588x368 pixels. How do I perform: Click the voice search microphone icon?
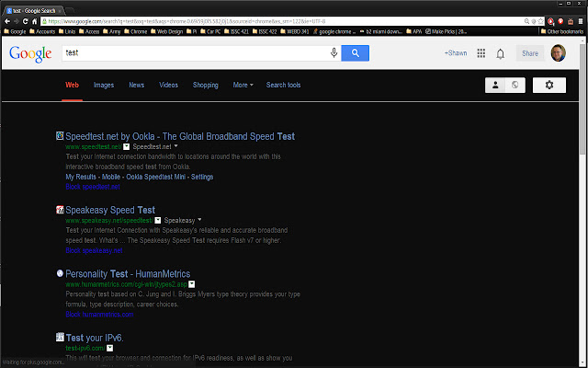tap(334, 53)
